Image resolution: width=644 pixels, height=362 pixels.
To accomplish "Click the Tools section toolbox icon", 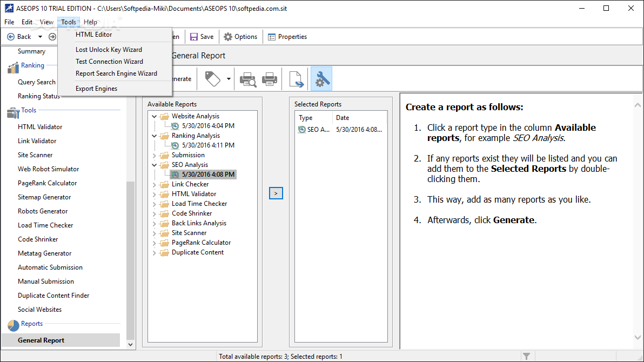I will pyautogui.click(x=13, y=112).
